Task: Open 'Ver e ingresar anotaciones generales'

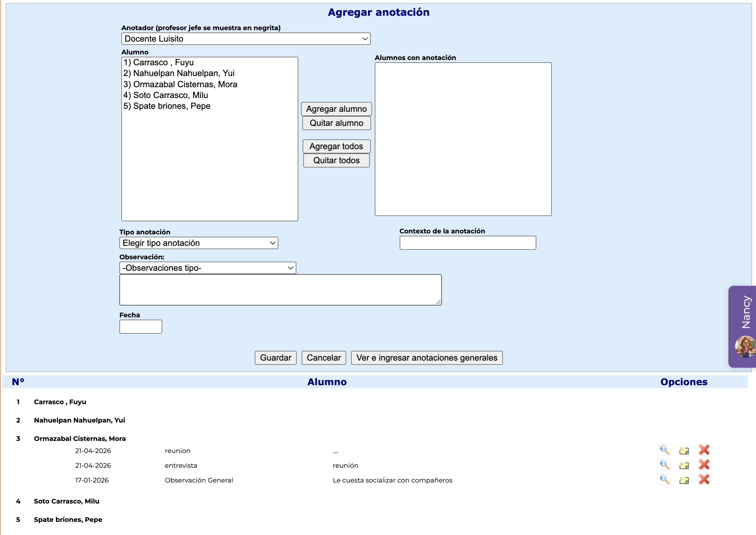Action: click(x=427, y=358)
